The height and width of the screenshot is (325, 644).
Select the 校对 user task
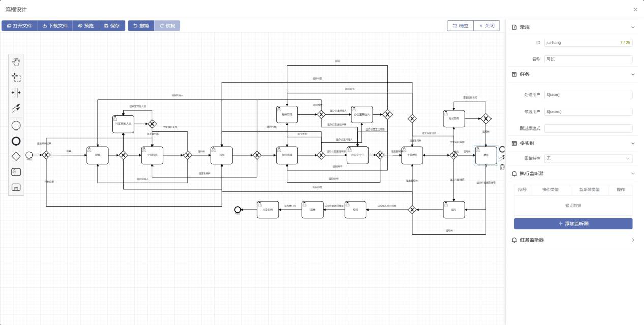(355, 210)
